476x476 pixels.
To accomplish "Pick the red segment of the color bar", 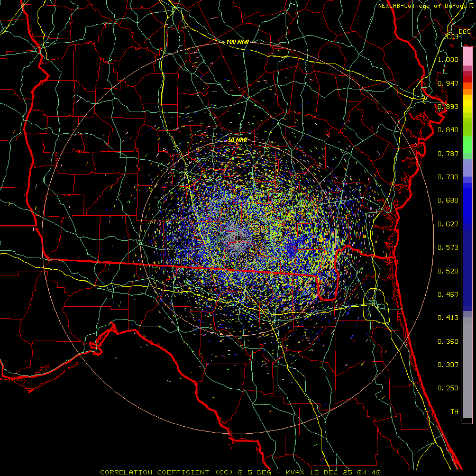I will click(467, 79).
